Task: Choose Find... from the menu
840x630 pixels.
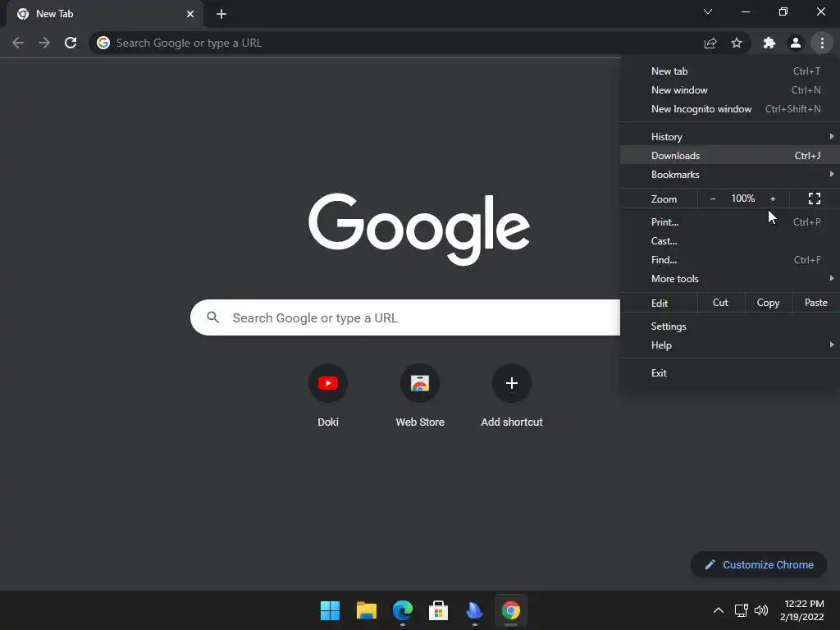Action: 729,260
